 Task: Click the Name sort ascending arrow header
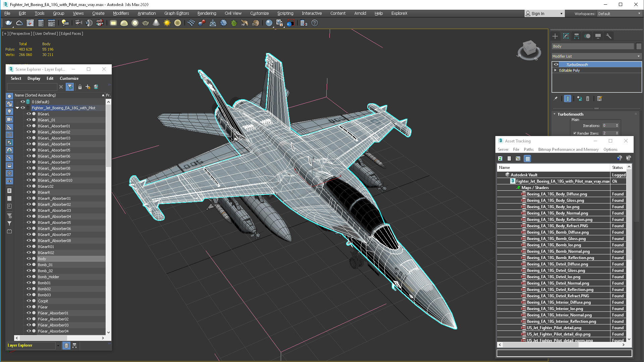pyautogui.click(x=103, y=96)
